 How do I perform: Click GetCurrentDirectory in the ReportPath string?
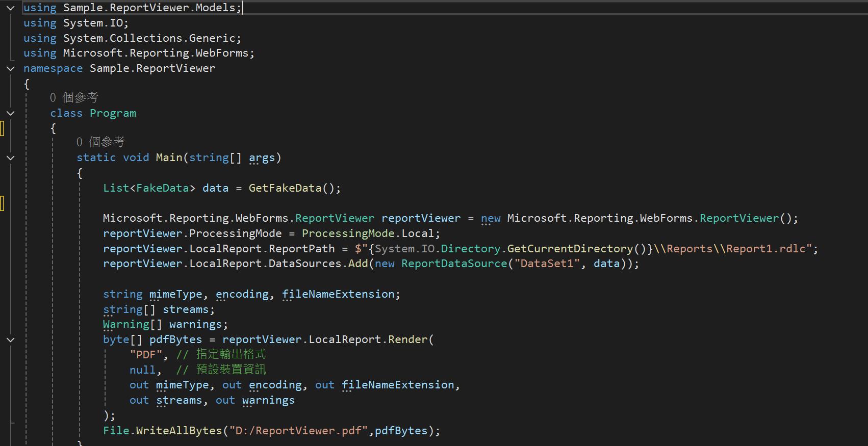coord(570,249)
